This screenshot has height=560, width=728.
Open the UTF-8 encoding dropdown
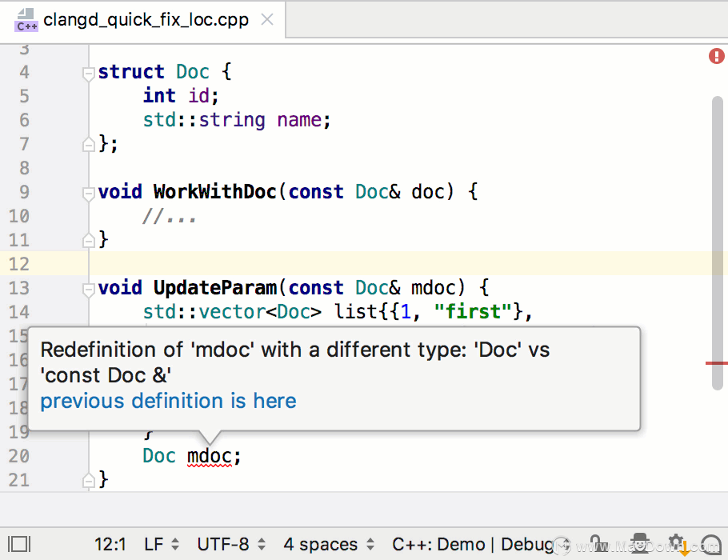[x=231, y=544]
